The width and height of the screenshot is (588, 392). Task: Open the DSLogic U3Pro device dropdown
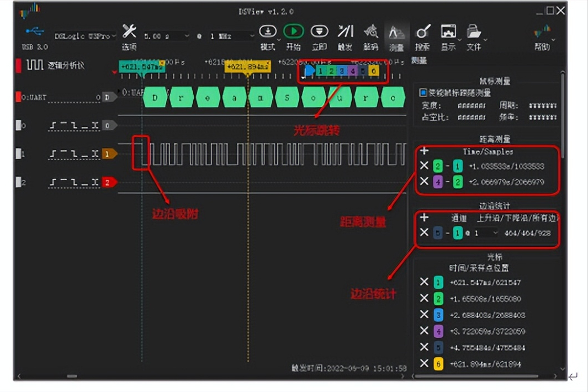pos(85,36)
